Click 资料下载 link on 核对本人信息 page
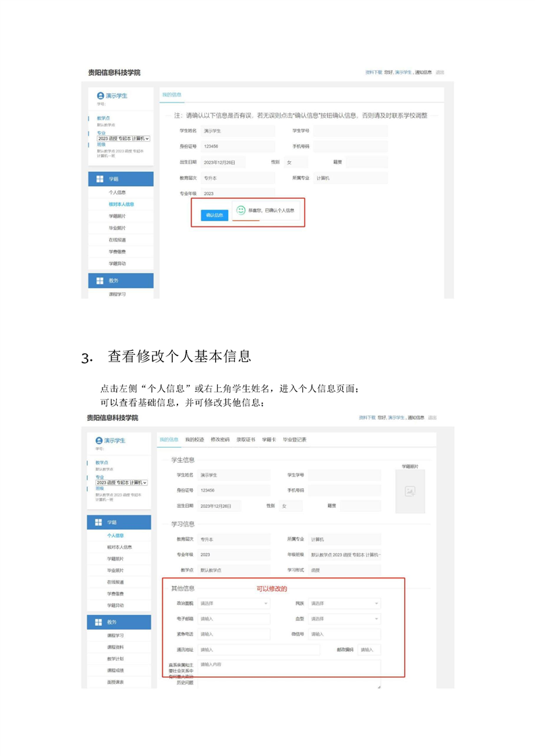The image size is (535, 756). pyautogui.click(x=373, y=72)
